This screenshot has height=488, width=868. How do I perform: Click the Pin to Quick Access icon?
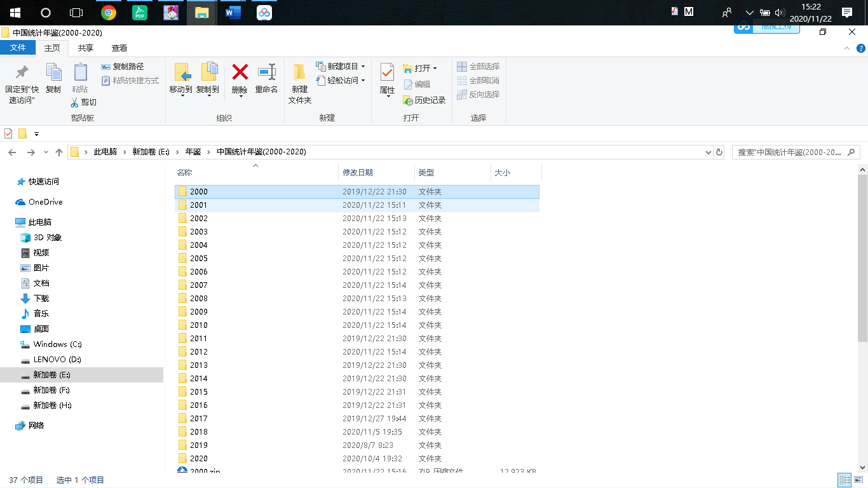(x=22, y=72)
